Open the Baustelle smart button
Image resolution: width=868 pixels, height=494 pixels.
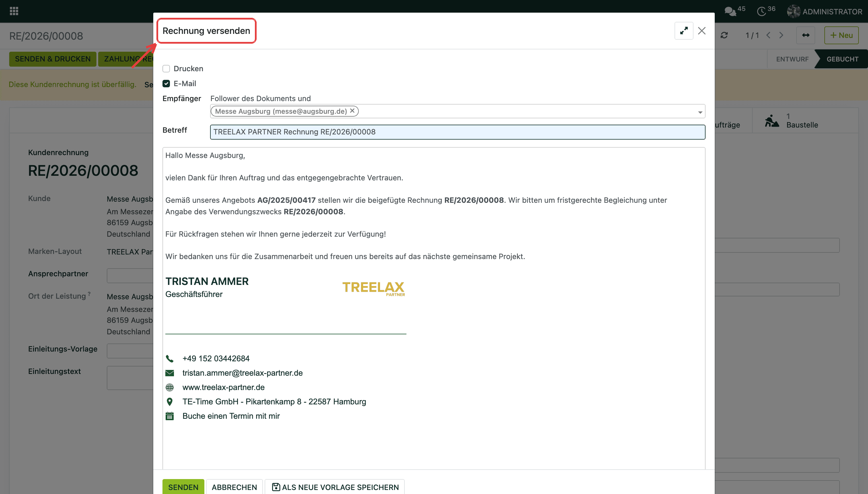click(805, 121)
